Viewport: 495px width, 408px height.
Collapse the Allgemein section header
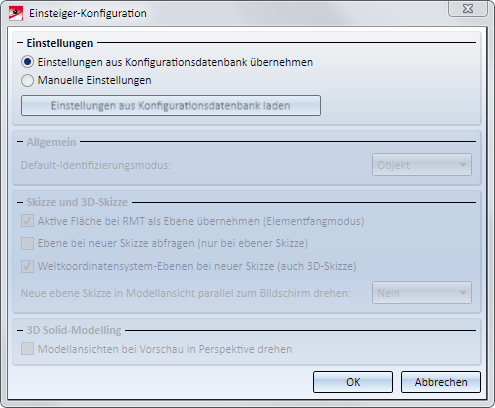20,142
